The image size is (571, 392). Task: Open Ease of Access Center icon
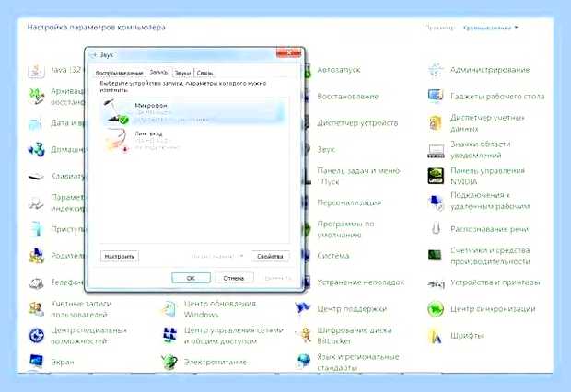(37, 336)
